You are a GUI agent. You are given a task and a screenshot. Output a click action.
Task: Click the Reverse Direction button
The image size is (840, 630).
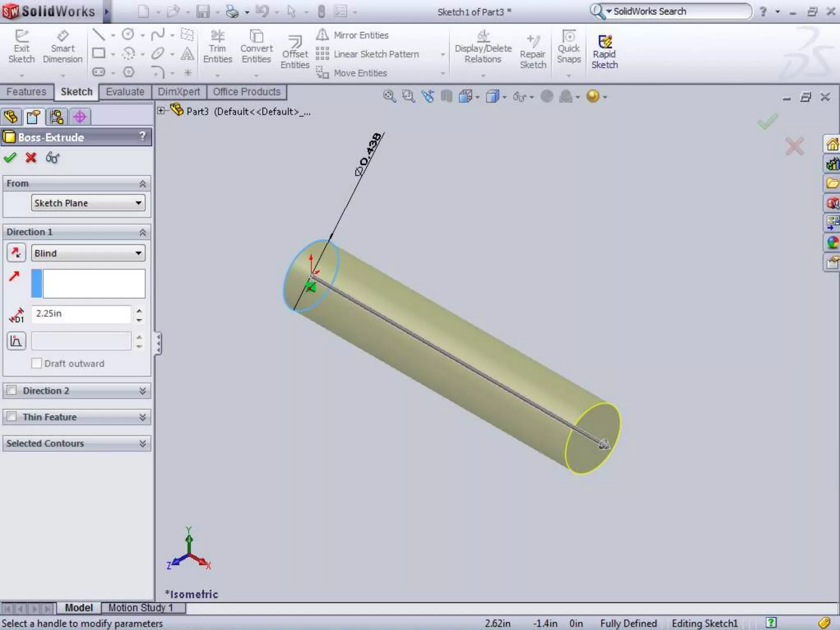point(16,253)
